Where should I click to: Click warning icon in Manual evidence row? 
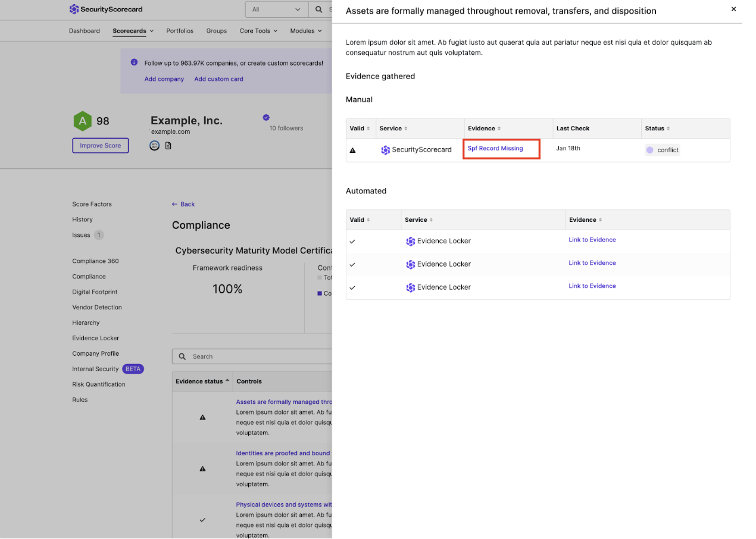[x=352, y=151]
